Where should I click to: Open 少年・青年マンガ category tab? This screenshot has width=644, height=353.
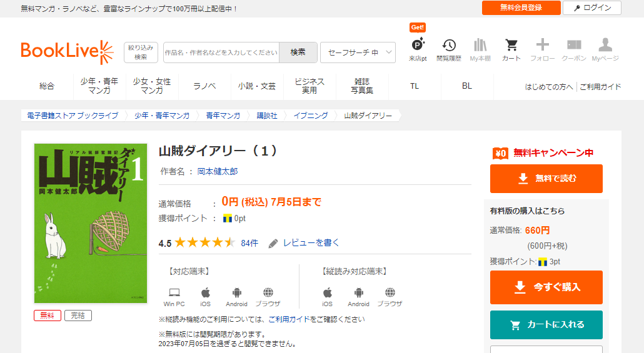point(99,86)
